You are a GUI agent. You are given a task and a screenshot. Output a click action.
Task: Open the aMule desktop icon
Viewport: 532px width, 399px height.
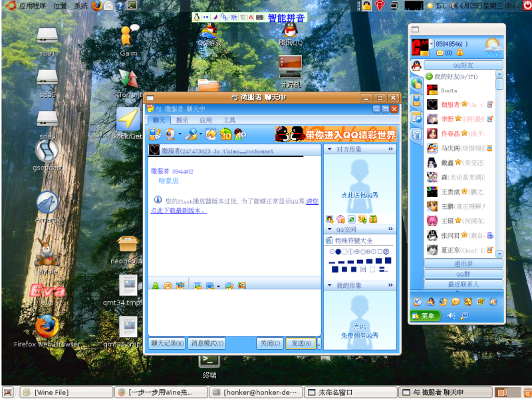(x=47, y=255)
